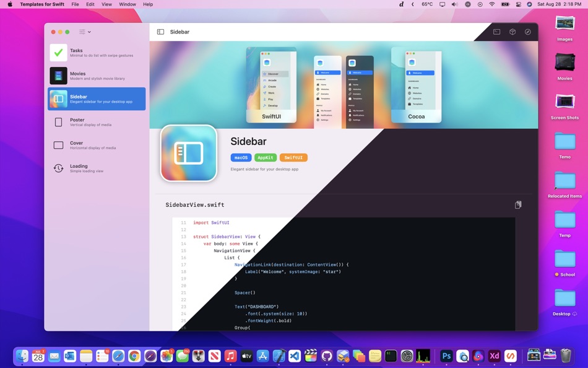This screenshot has width=588, height=368.
Task: Open Safari from the dock
Action: click(118, 356)
